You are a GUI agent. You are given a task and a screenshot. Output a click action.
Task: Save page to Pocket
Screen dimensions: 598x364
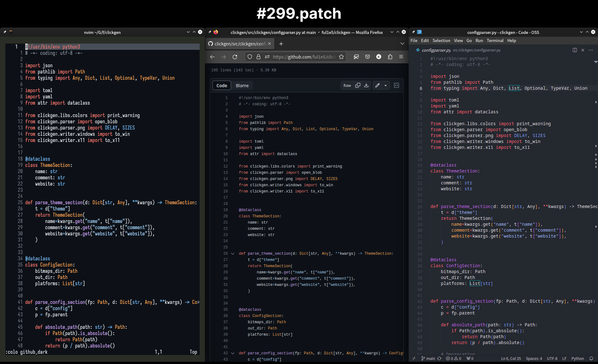click(368, 57)
